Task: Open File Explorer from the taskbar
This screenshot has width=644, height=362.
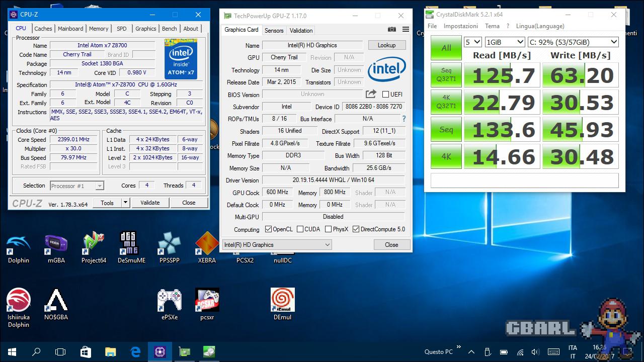Action: pos(111,352)
